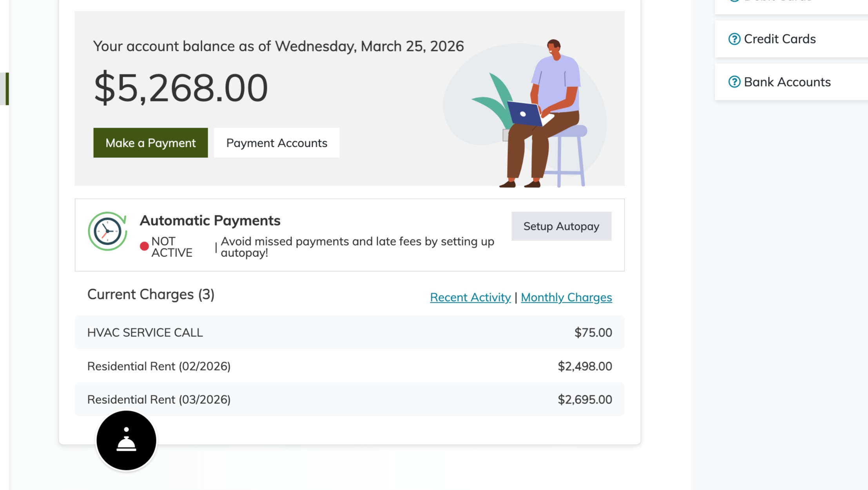Screen dimensions: 868x490
Task: Select the Residential Rent (02/2026) row
Action: 349,366
